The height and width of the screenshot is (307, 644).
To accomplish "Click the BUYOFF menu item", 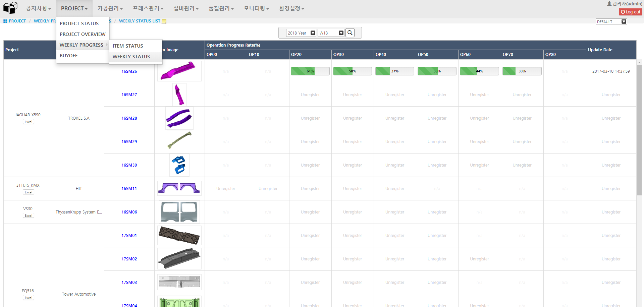I will point(68,56).
